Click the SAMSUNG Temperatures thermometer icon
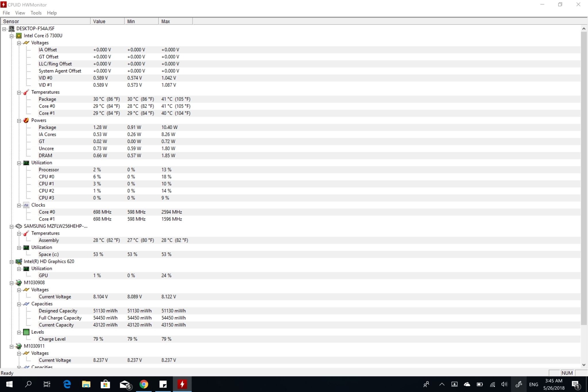The height and width of the screenshot is (392, 588). click(x=26, y=233)
